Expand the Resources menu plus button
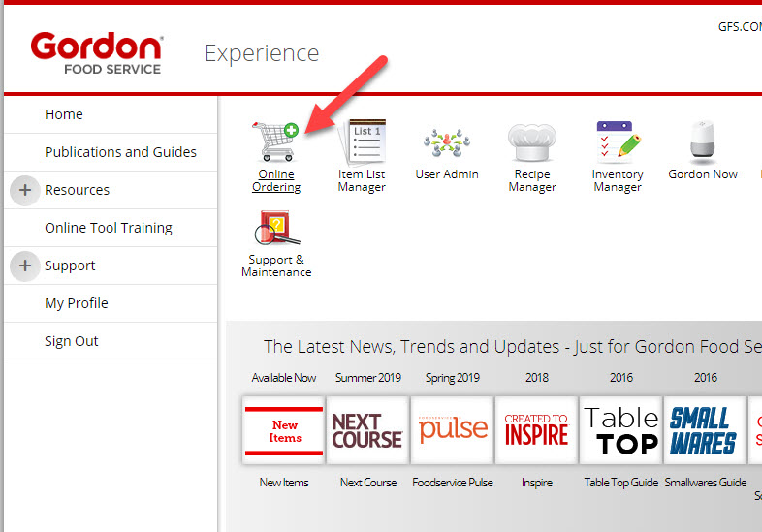The image size is (762, 532). (x=25, y=190)
